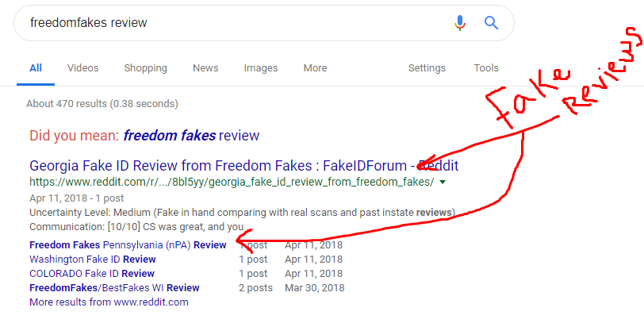The width and height of the screenshot is (644, 323).
Task: Open the Georgia Fake ID Review result title
Action: [244, 166]
